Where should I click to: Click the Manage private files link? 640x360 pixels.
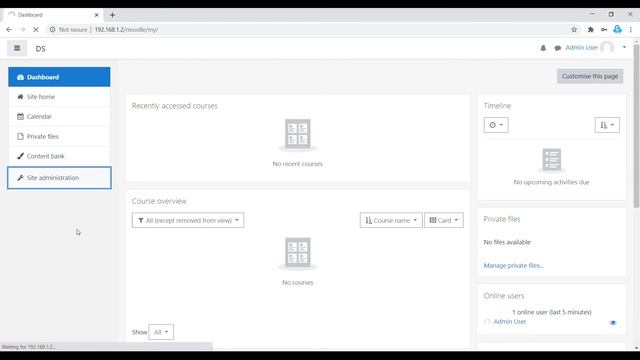click(513, 265)
